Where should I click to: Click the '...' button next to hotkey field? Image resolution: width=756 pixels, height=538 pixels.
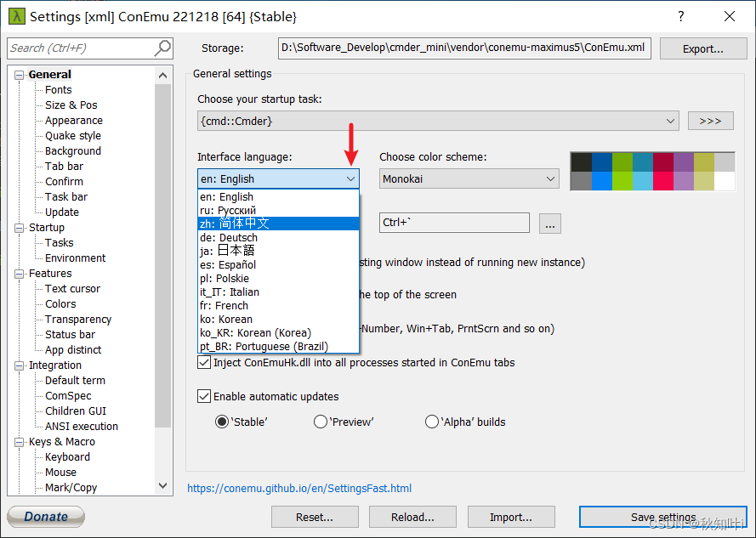click(x=549, y=223)
